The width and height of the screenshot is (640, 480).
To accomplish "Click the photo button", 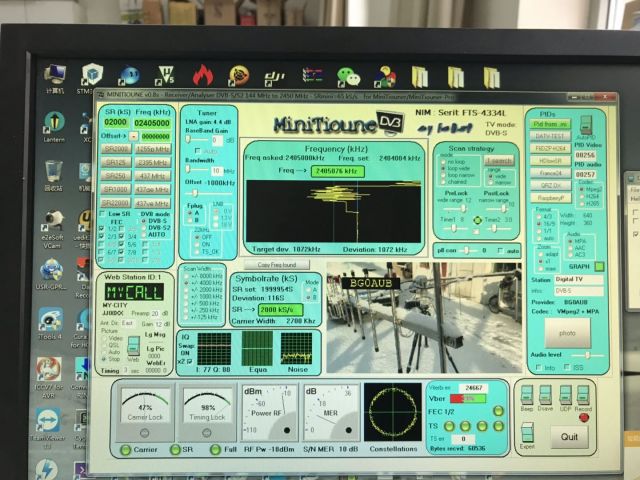I will (x=567, y=333).
